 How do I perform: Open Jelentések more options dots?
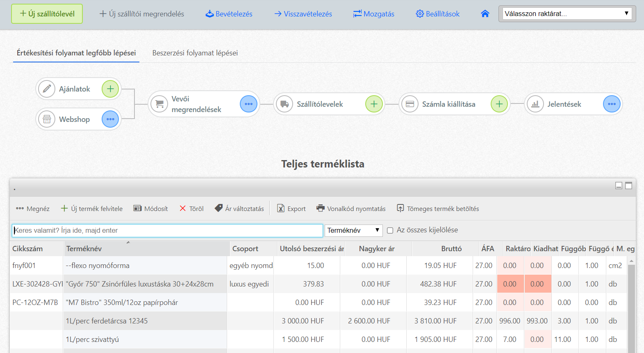point(612,104)
